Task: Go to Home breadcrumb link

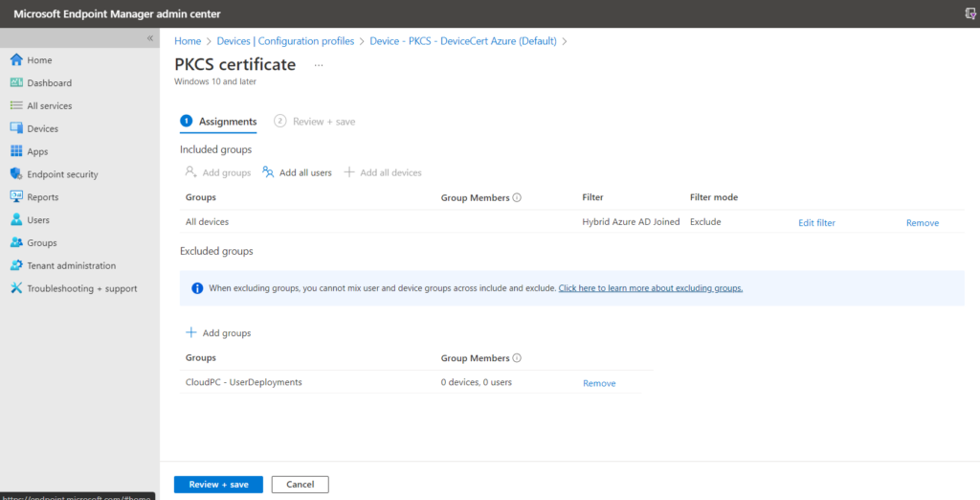Action: (x=188, y=40)
